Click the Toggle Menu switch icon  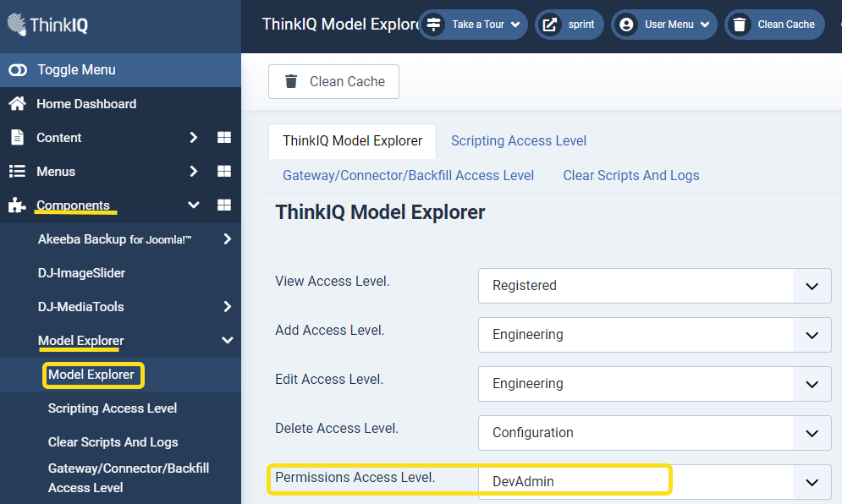click(18, 70)
